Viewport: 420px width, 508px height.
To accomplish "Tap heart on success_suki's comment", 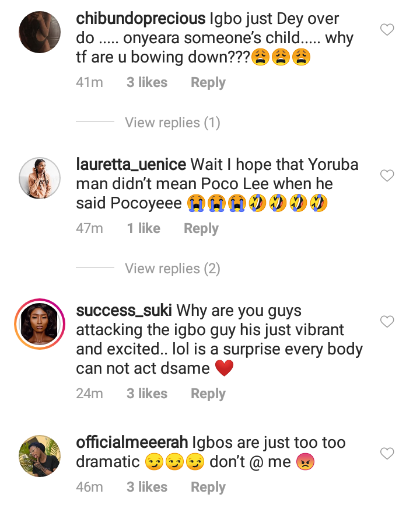I will [387, 322].
